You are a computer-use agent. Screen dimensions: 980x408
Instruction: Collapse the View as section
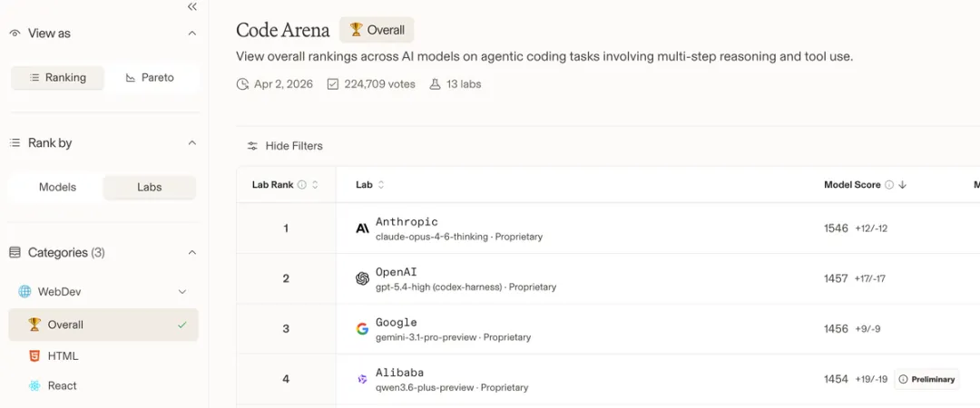pyautogui.click(x=191, y=34)
